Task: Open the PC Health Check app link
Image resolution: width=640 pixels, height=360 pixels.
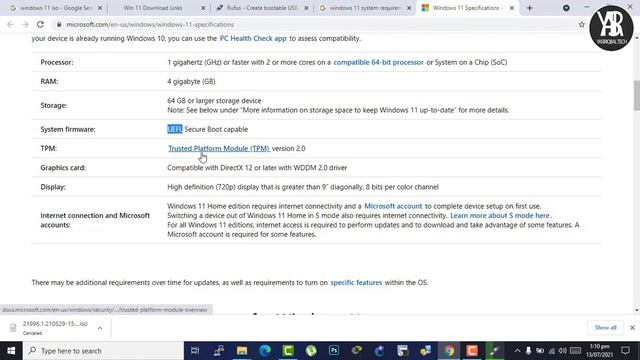Action: coord(253,38)
